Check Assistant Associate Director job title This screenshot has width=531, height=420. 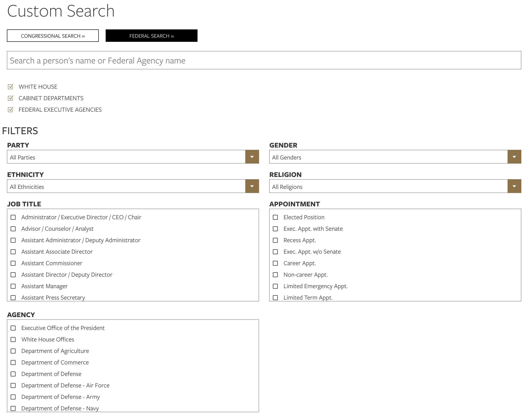coord(13,252)
